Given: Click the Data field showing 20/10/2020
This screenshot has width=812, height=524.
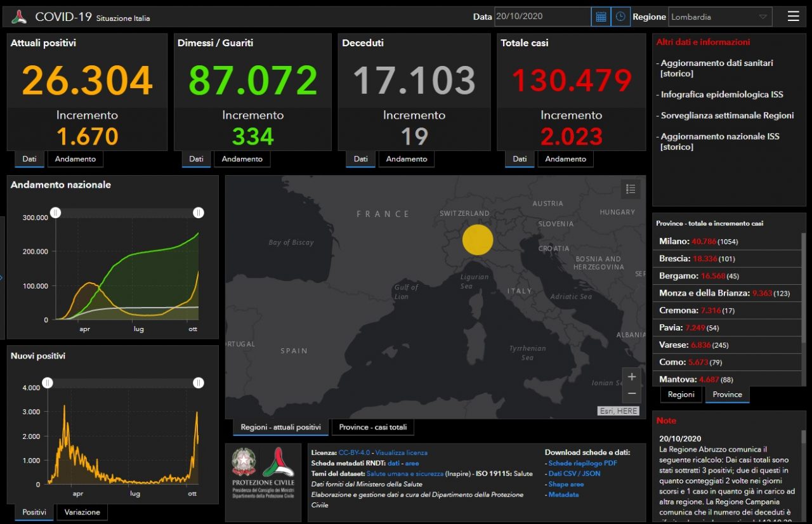Looking at the screenshot, I should [x=542, y=17].
